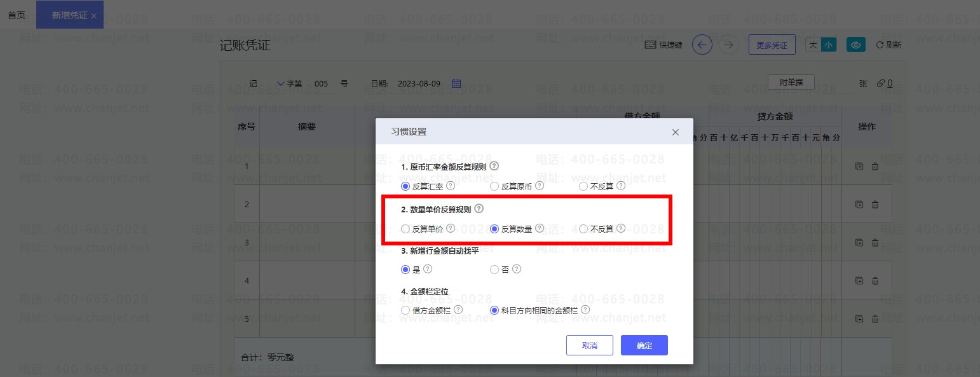Edit the date 2023-08-09 field
The height and width of the screenshot is (377, 980).
point(418,83)
